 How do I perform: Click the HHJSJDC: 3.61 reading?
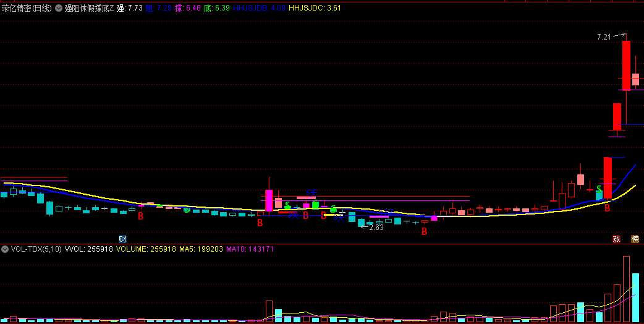(315, 8)
